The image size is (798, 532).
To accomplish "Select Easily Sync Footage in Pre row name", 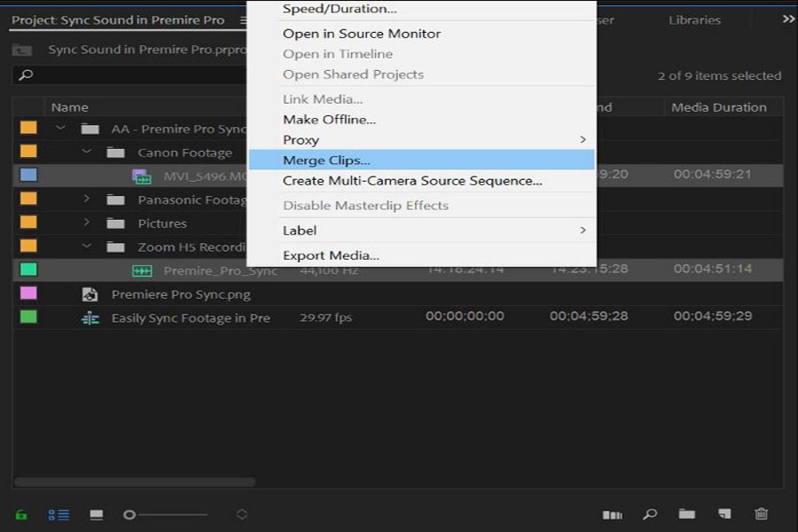I will pyautogui.click(x=191, y=318).
